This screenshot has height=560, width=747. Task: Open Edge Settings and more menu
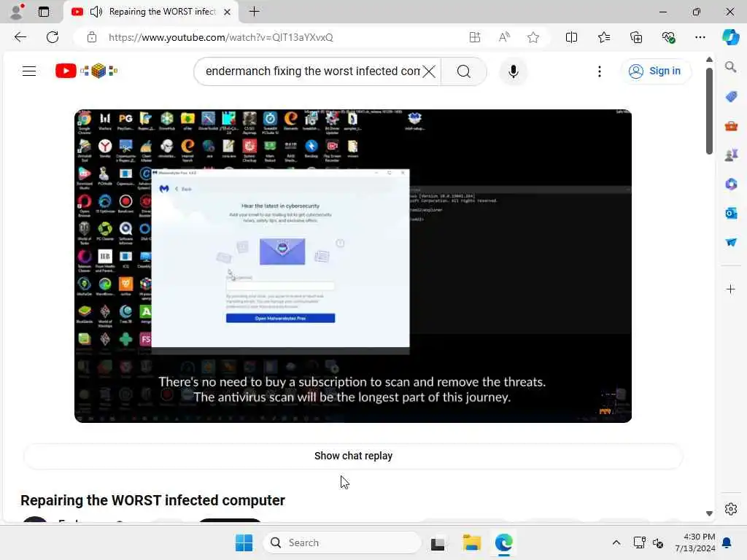(x=700, y=37)
